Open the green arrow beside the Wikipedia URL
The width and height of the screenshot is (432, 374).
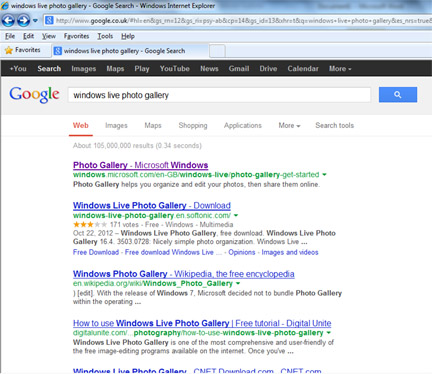pos(238,283)
